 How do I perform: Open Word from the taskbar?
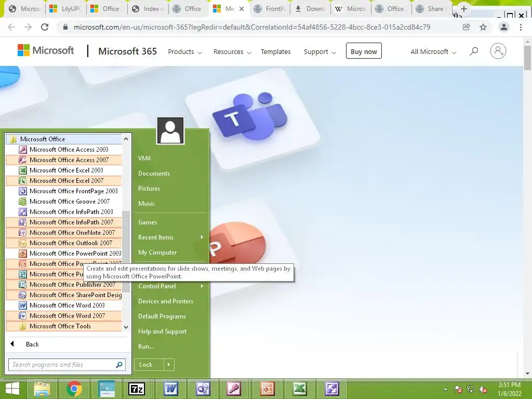[x=171, y=389]
